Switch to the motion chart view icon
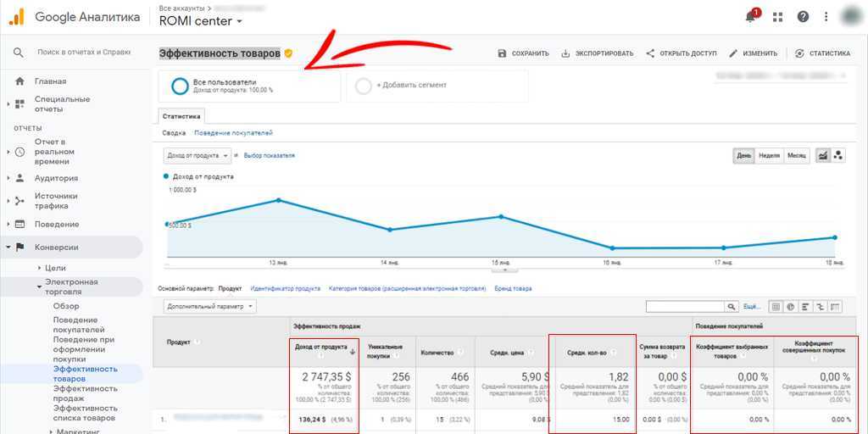Screen dimensions: 868x434 (838, 155)
